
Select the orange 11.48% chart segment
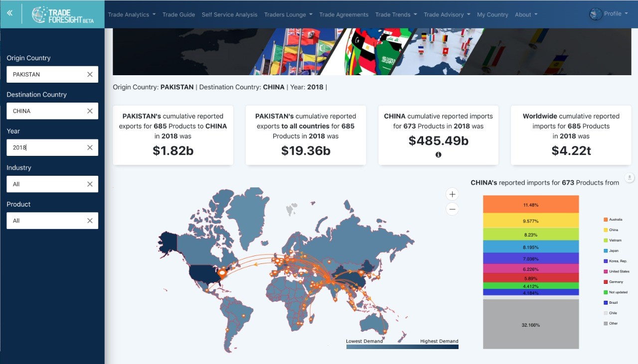point(531,204)
